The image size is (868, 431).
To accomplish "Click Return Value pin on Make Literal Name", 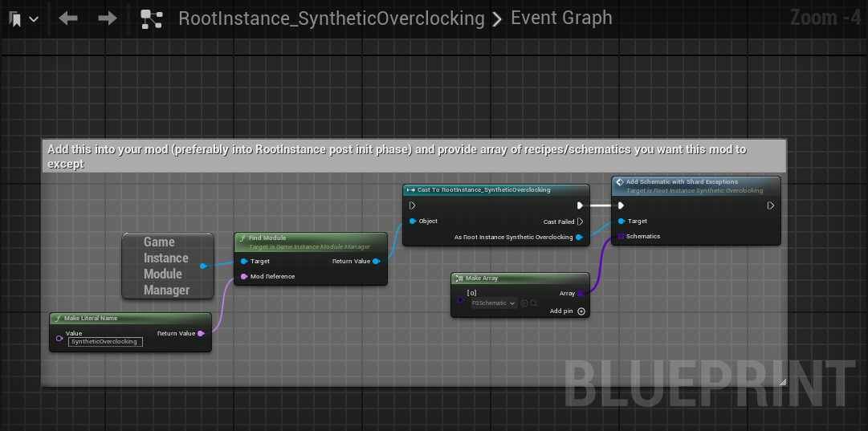I will (201, 334).
